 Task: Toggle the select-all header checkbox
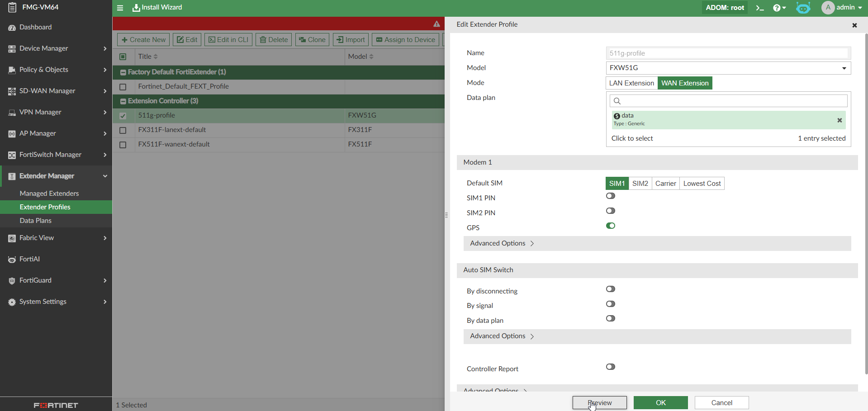click(x=123, y=57)
